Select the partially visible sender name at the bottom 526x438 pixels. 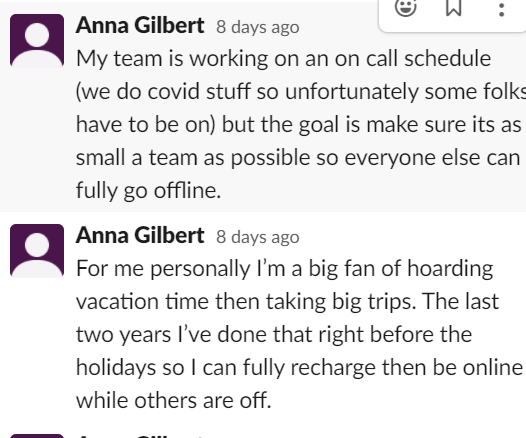pos(140,436)
